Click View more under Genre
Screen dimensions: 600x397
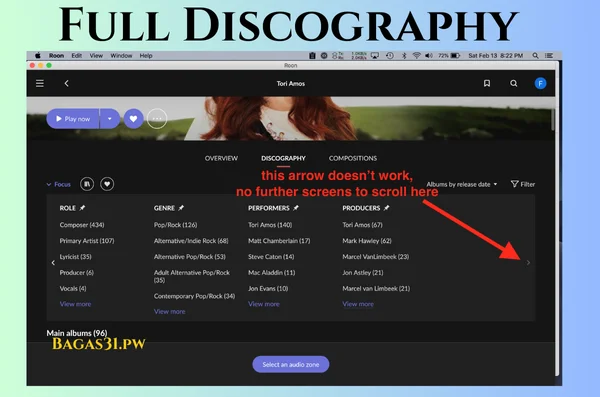170,312
